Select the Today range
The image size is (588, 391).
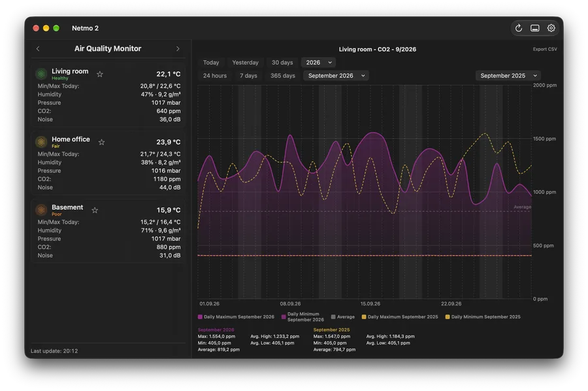point(211,63)
